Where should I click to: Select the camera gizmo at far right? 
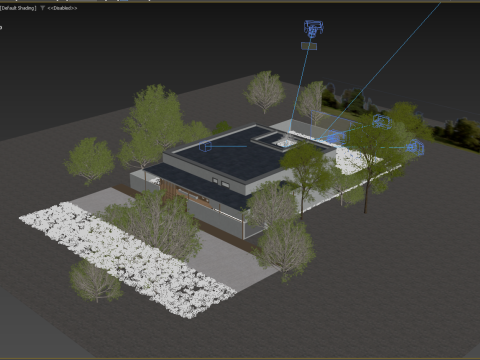click(x=416, y=147)
